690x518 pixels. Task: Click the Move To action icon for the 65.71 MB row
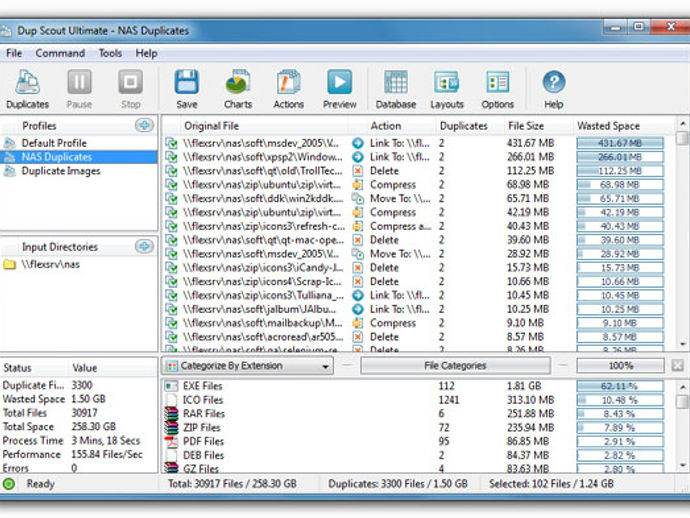pos(358,198)
